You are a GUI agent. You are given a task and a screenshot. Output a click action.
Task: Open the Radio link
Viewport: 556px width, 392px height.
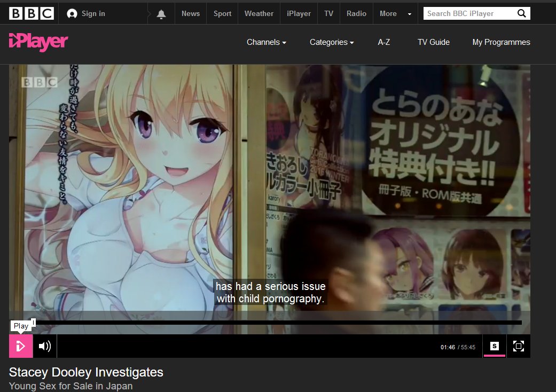[356, 13]
